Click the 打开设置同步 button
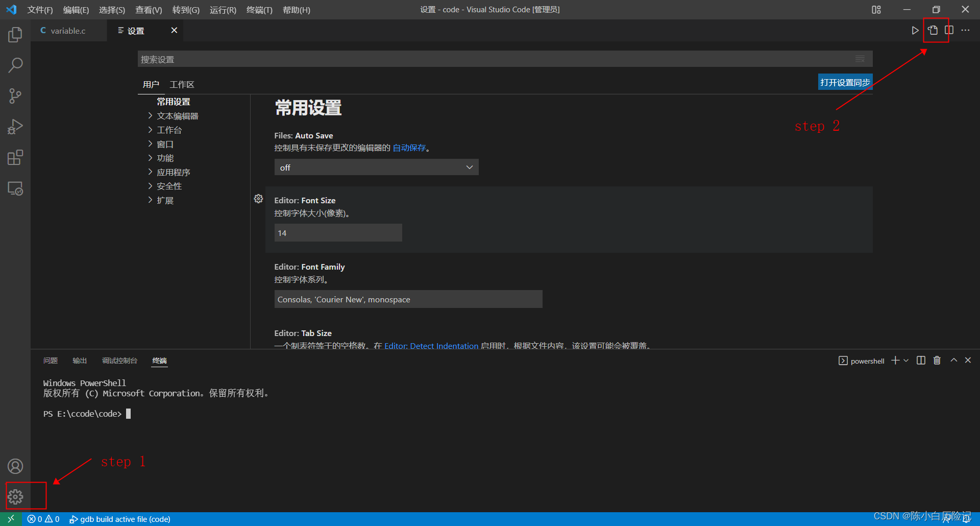The width and height of the screenshot is (980, 526). [845, 82]
